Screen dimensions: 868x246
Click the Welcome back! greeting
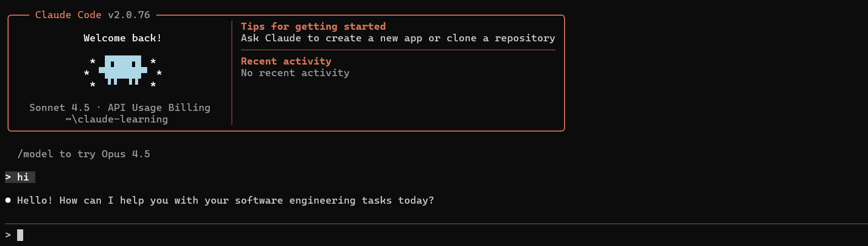(122, 38)
